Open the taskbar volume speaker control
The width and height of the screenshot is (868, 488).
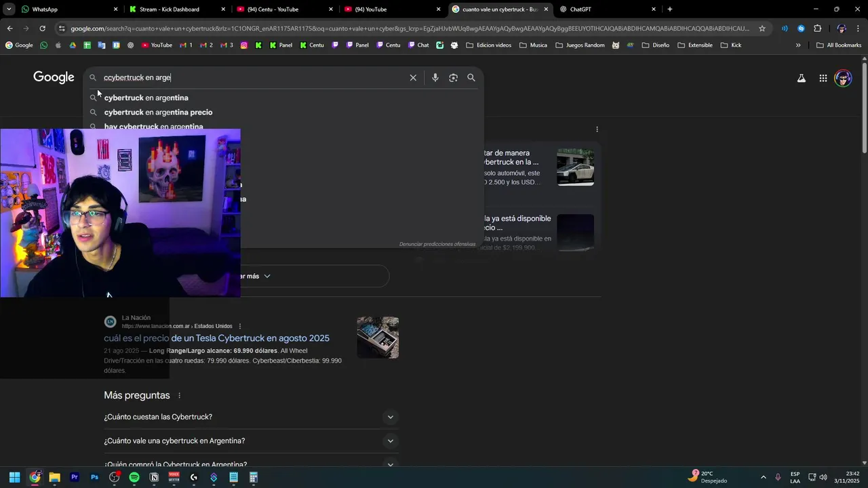823,477
